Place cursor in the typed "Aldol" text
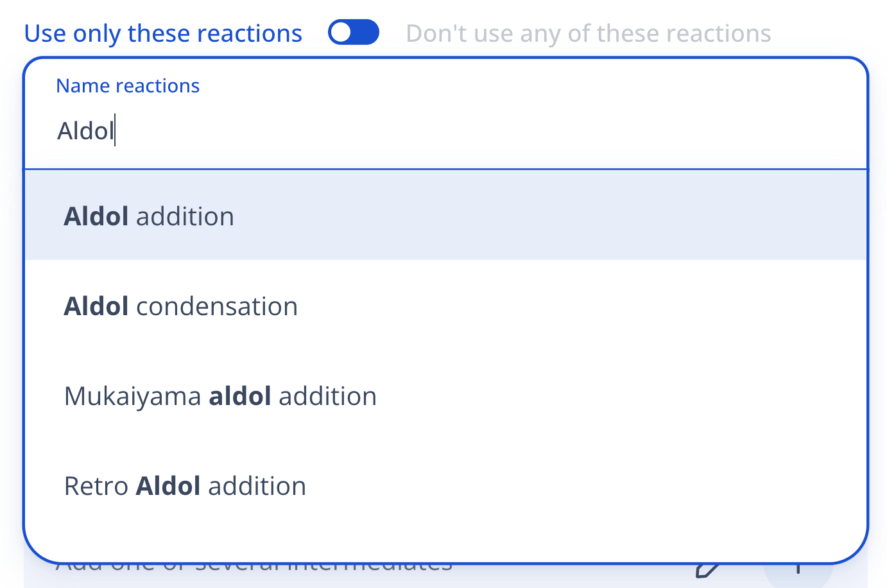The height and width of the screenshot is (588, 887). (x=85, y=131)
